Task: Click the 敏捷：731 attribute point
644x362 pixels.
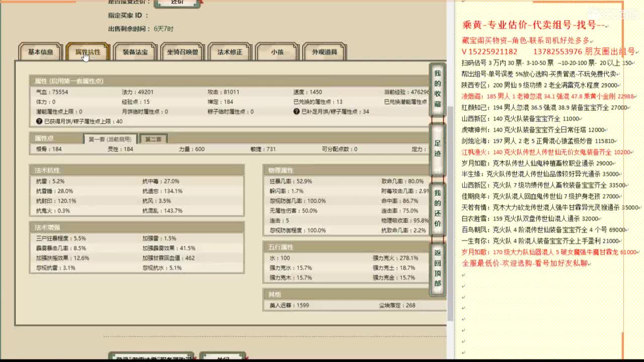Action: pos(263,149)
